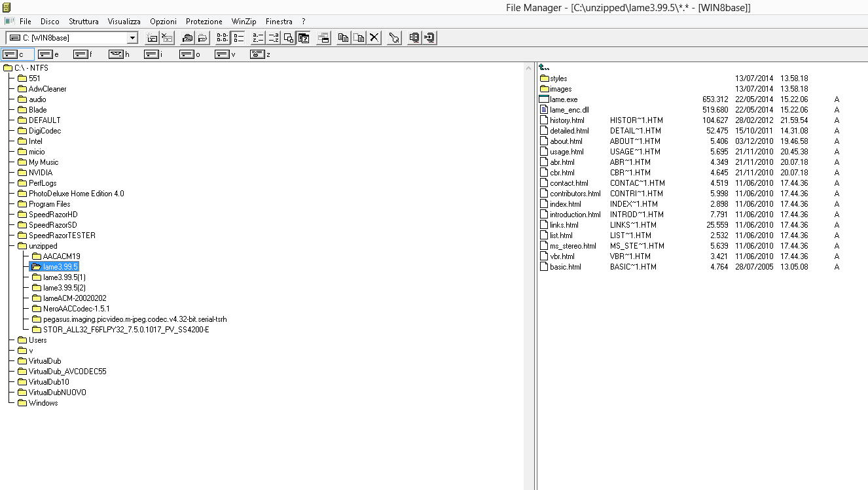Image resolution: width=868 pixels, height=490 pixels.
Task: Click the Connect Network Drive toolbar icon
Action: click(152, 38)
